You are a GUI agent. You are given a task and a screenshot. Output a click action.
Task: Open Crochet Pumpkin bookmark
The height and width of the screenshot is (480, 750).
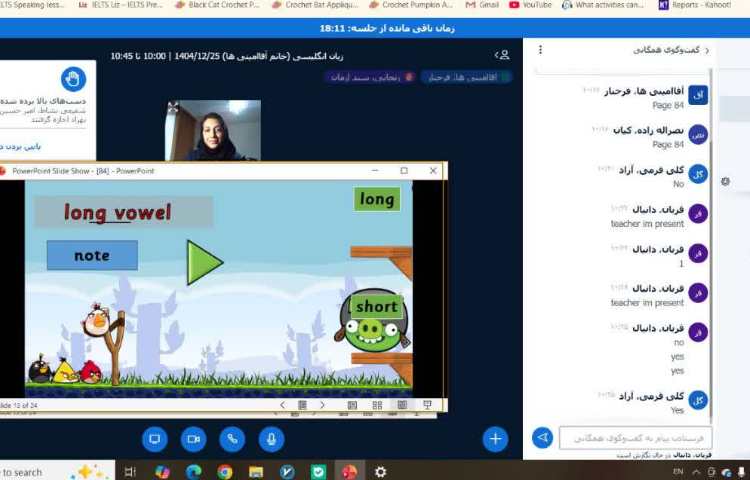pyautogui.click(x=411, y=5)
